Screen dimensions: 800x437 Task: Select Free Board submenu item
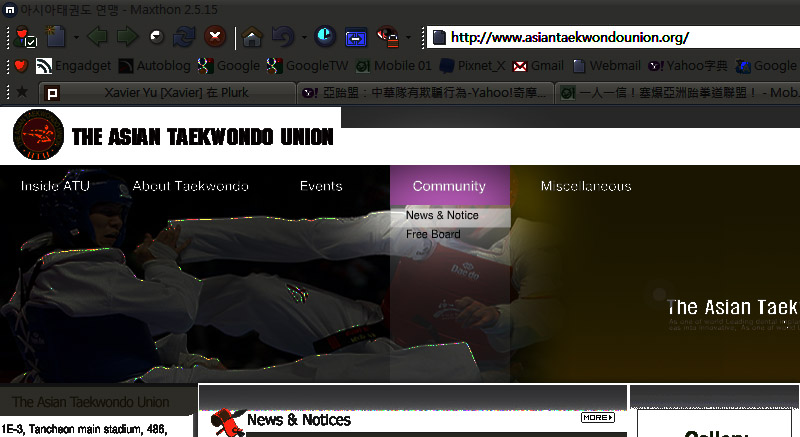(x=433, y=234)
